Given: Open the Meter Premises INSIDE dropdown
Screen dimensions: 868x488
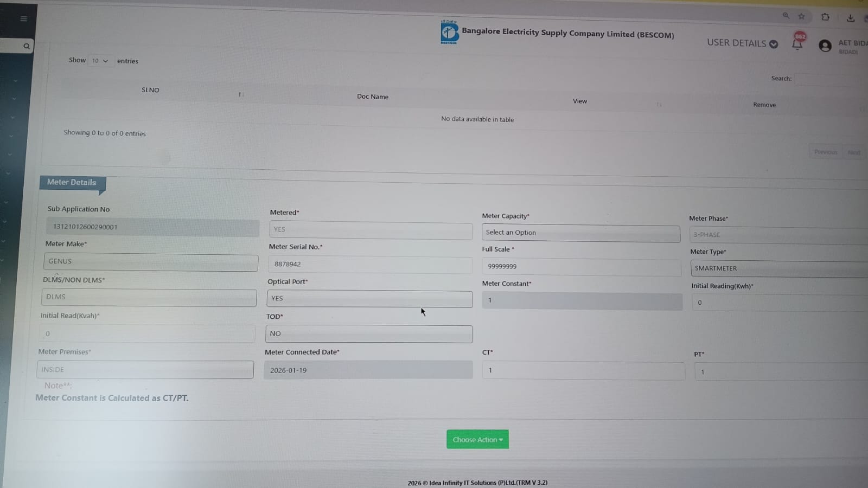Looking at the screenshot, I should pos(145,370).
